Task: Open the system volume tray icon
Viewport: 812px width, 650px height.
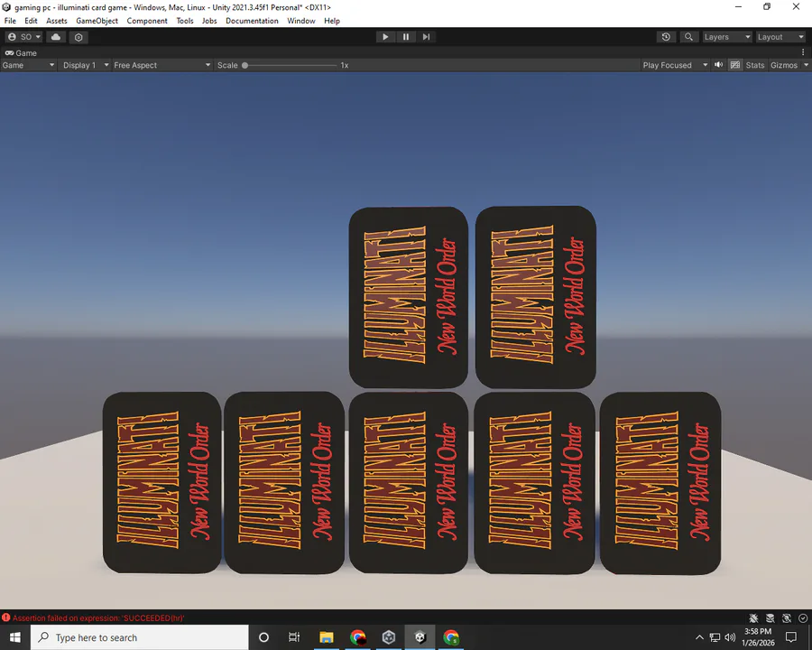Action: (x=730, y=637)
